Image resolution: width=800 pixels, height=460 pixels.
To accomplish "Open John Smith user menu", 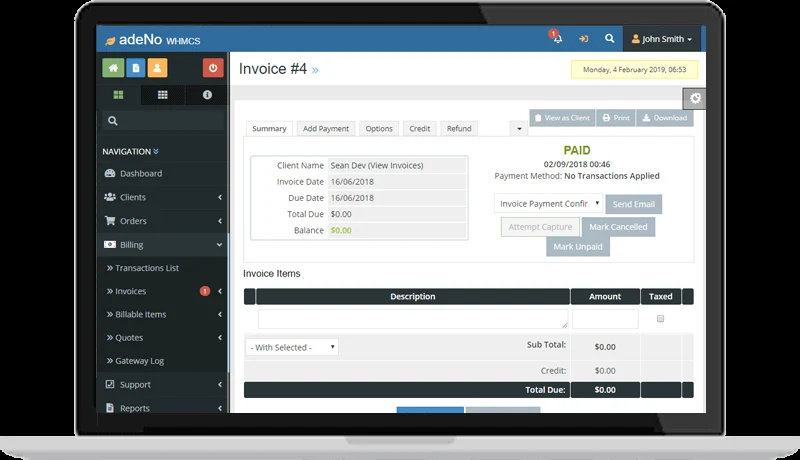I will point(661,39).
